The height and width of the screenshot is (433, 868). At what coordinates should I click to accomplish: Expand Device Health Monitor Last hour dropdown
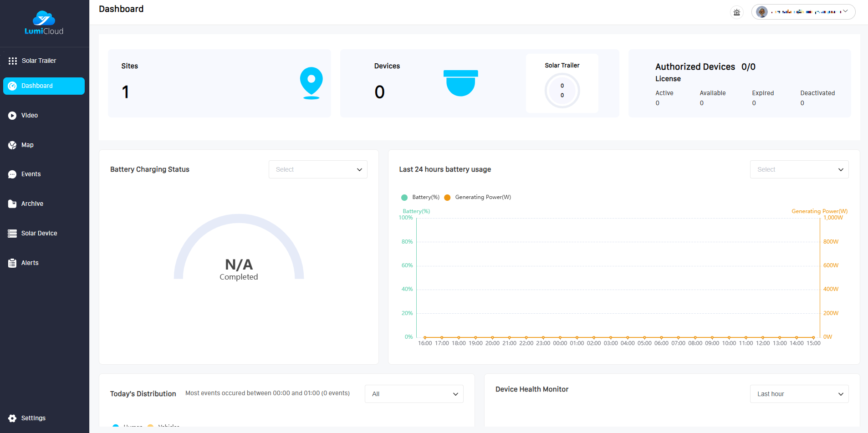[x=799, y=394]
